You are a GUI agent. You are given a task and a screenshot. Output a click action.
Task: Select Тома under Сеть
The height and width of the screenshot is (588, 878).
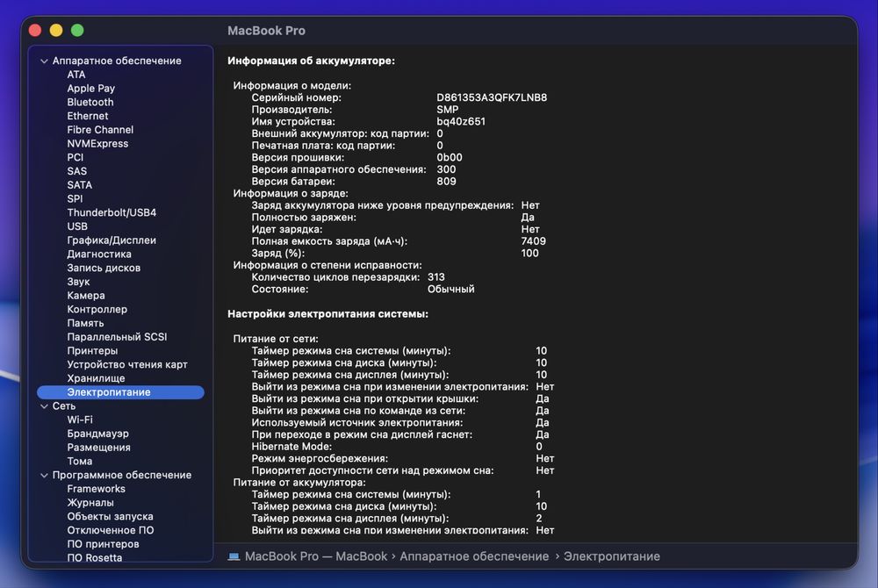(x=80, y=461)
